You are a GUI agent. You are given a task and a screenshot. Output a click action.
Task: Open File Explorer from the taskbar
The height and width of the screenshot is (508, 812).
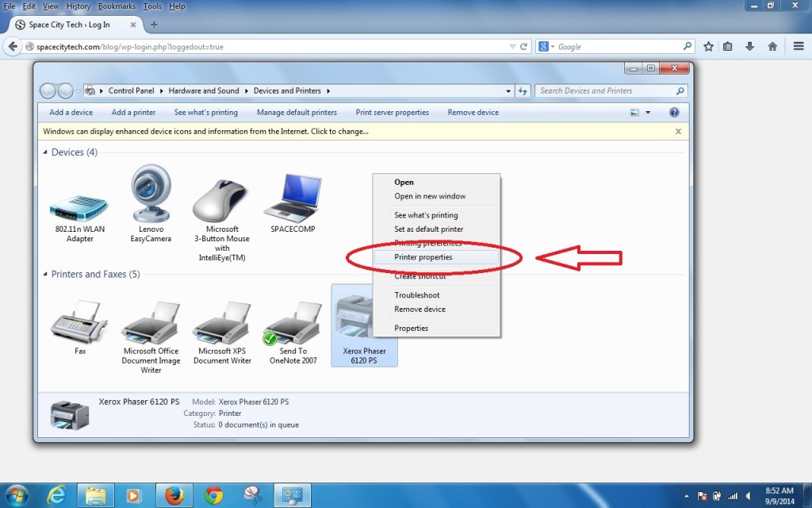point(96,495)
